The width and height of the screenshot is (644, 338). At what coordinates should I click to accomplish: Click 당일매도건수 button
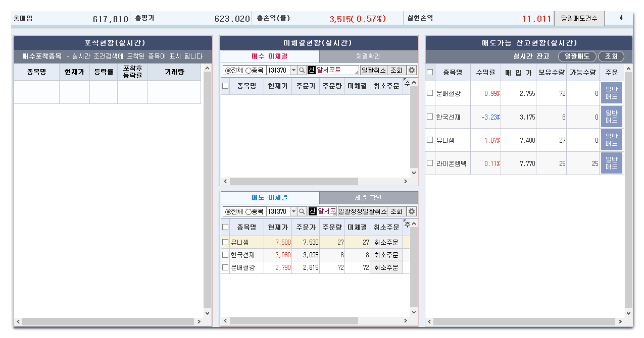(x=579, y=18)
